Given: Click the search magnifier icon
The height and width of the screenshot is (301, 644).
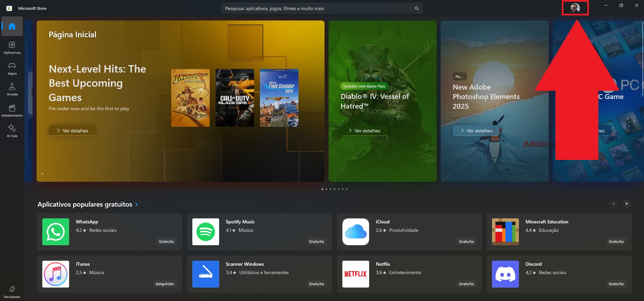Looking at the screenshot, I should pyautogui.click(x=416, y=8).
